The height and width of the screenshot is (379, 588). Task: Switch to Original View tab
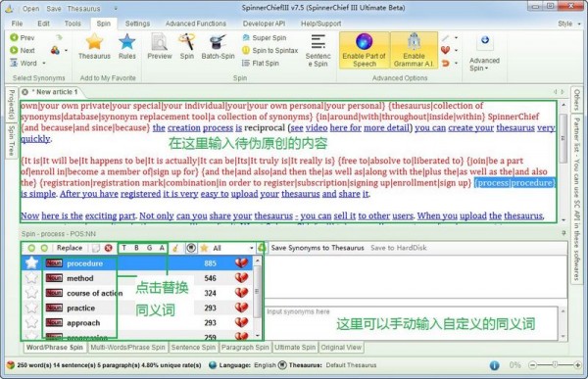341,347
